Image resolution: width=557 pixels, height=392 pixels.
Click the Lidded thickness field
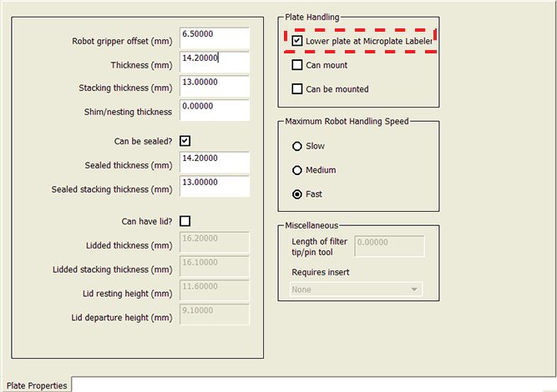215,242
